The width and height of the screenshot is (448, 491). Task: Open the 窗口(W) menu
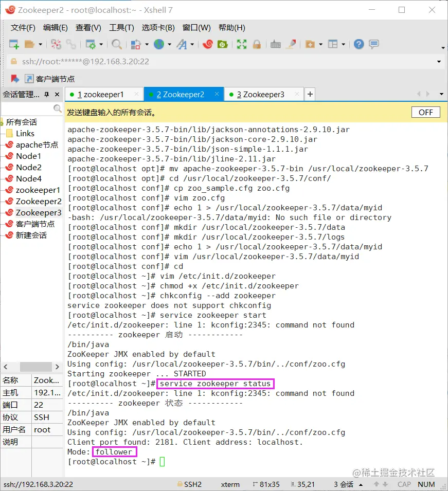point(196,28)
